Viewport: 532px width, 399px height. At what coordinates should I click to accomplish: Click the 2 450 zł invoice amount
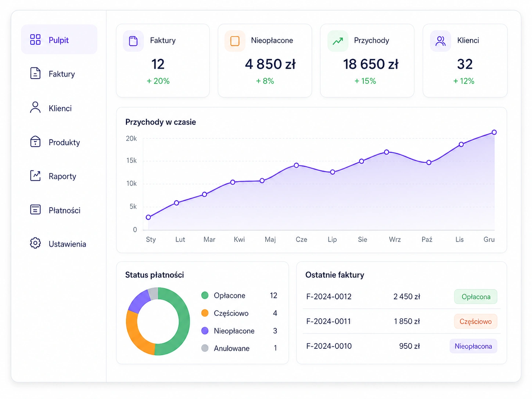(x=407, y=296)
